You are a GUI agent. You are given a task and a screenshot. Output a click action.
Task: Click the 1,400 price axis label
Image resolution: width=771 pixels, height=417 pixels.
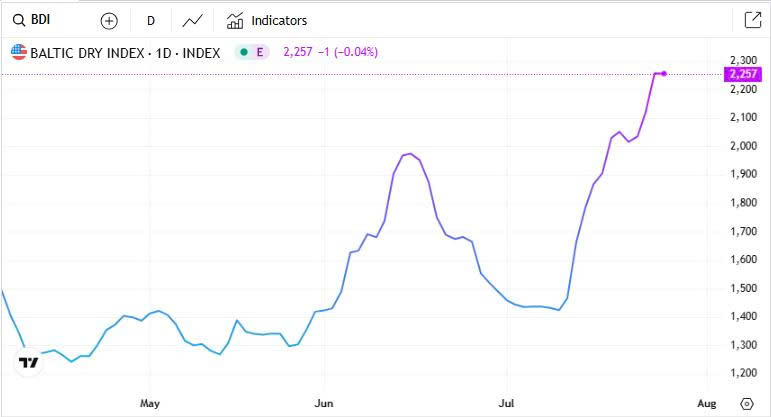[743, 316]
